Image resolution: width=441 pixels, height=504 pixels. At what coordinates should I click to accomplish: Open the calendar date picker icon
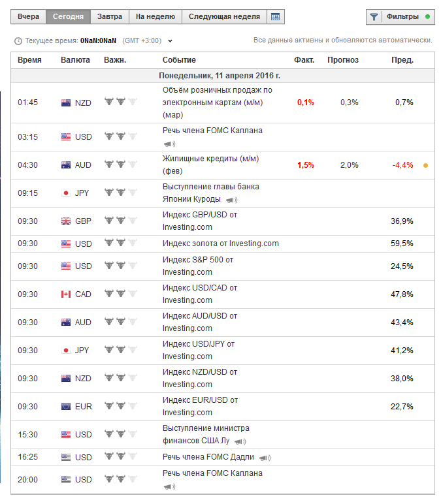(x=275, y=17)
